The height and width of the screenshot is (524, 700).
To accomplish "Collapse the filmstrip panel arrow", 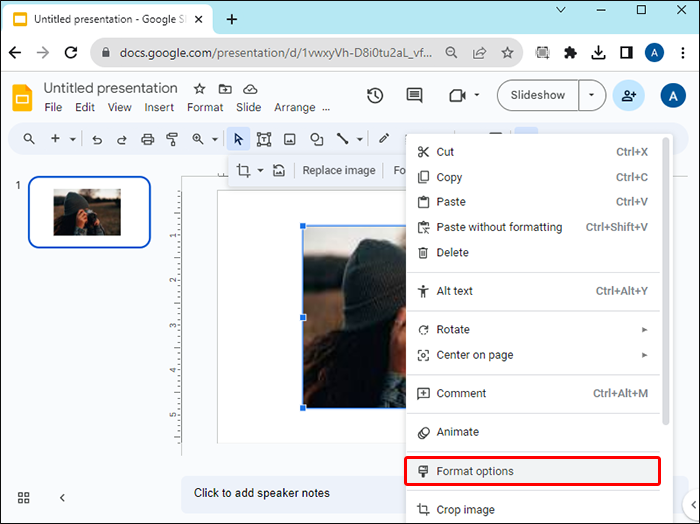I will [x=62, y=498].
